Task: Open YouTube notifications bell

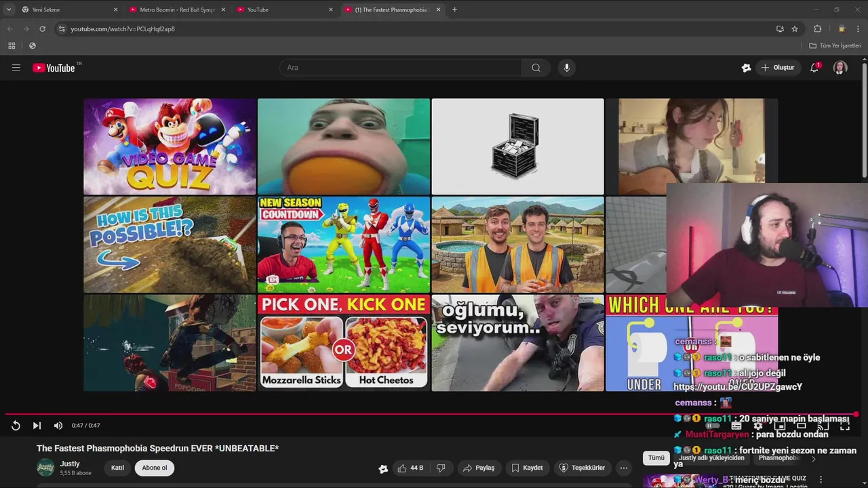Action: (x=814, y=68)
